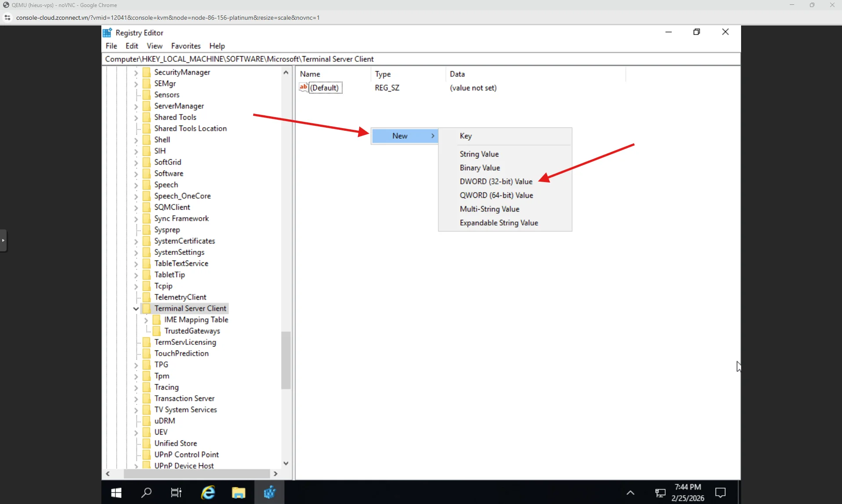Image resolution: width=842 pixels, height=504 pixels.
Task: Click the Terminal Server Client folder icon
Action: click(x=147, y=308)
